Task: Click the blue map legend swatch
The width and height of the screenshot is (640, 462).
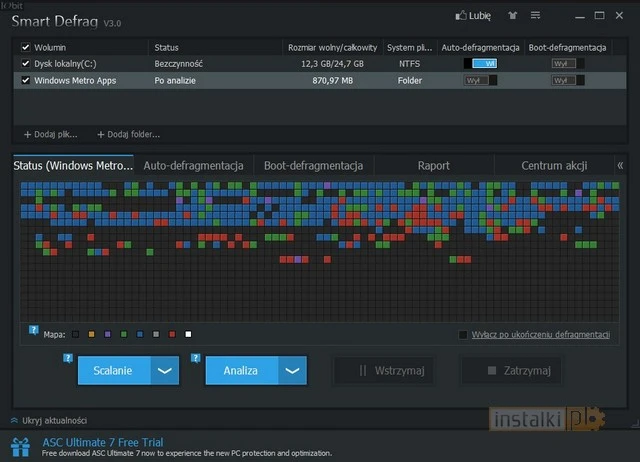Action: click(140, 334)
